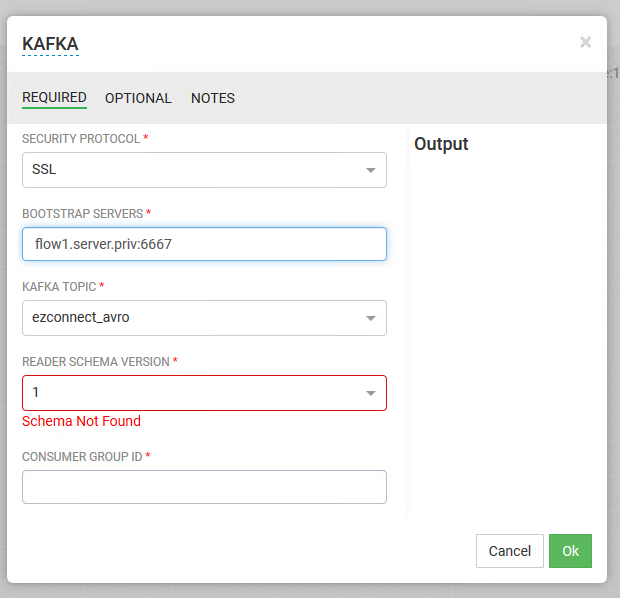The image size is (620, 598).
Task: Click the red Schema Not Found message
Action: point(81,421)
